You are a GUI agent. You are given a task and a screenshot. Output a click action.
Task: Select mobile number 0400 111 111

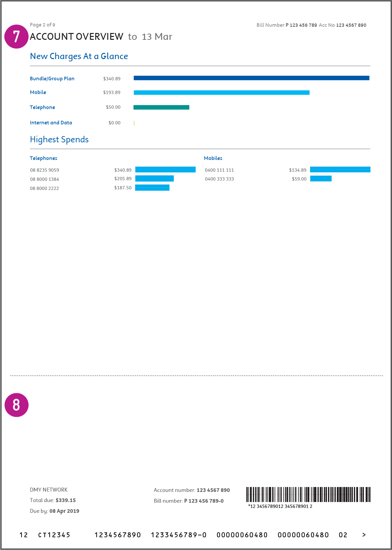219,170
